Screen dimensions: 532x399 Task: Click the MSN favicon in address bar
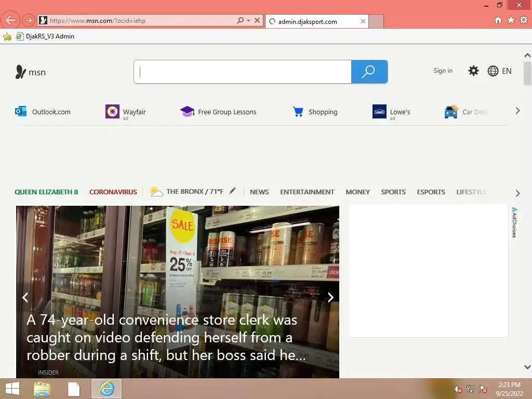tap(43, 20)
